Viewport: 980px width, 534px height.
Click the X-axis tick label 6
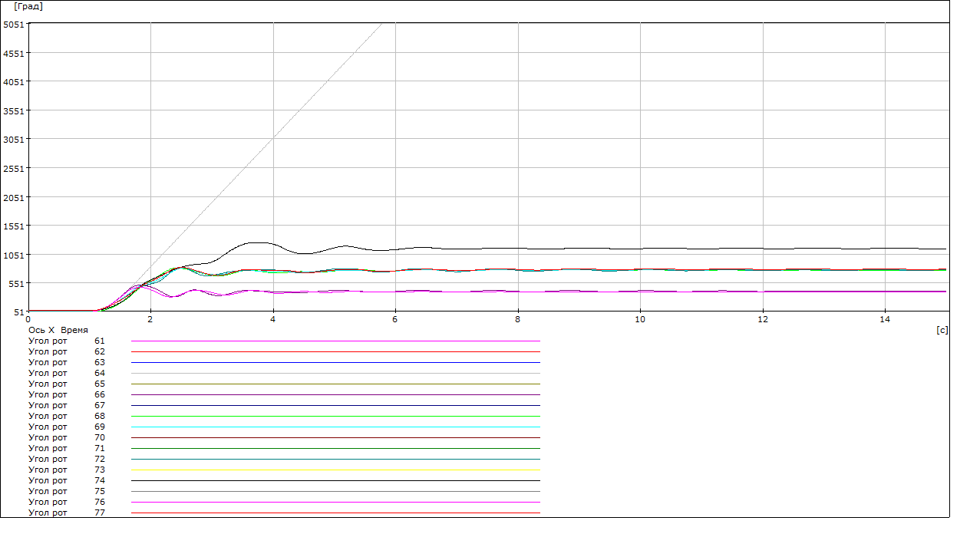coord(395,318)
